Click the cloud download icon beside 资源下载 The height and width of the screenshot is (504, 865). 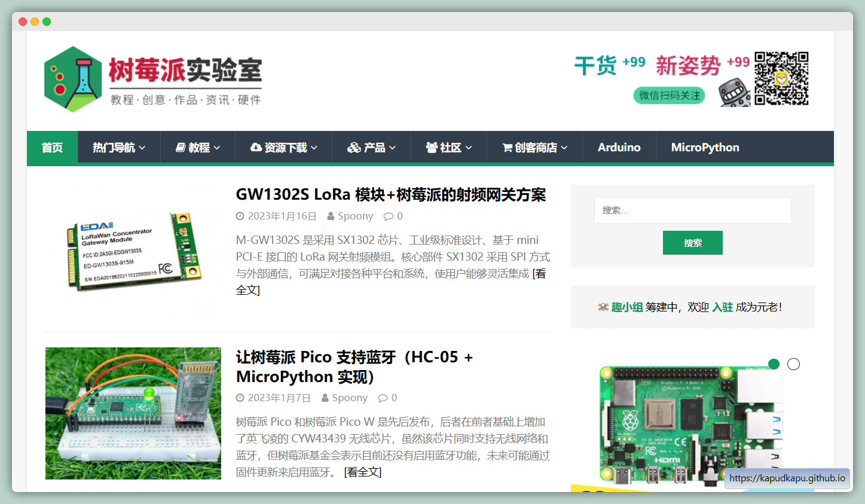pyautogui.click(x=256, y=148)
